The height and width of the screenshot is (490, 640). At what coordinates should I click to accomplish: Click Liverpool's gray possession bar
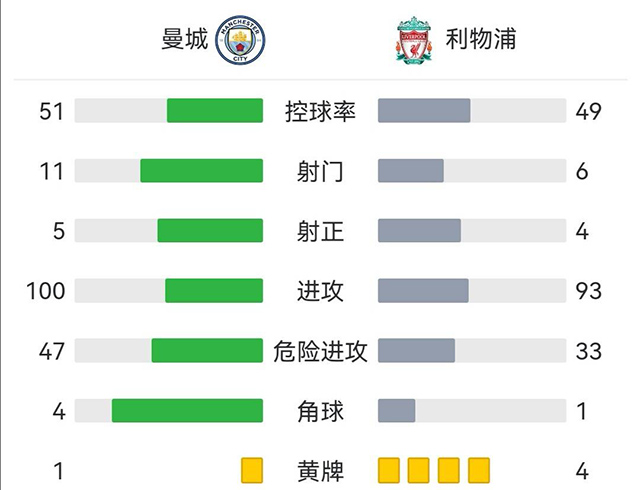click(x=424, y=111)
